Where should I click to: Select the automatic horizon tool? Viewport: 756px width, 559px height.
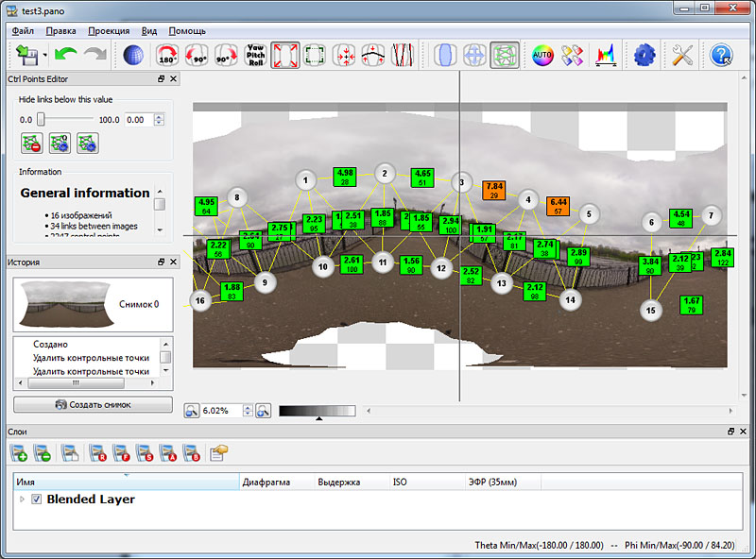(x=373, y=55)
